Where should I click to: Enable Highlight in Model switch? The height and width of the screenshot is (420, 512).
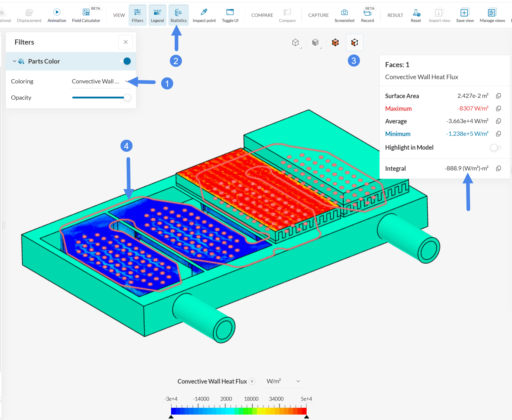click(495, 148)
